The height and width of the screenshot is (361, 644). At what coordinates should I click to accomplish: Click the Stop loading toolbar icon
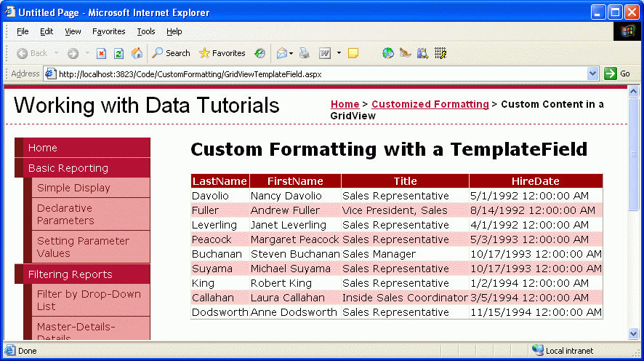tap(102, 53)
